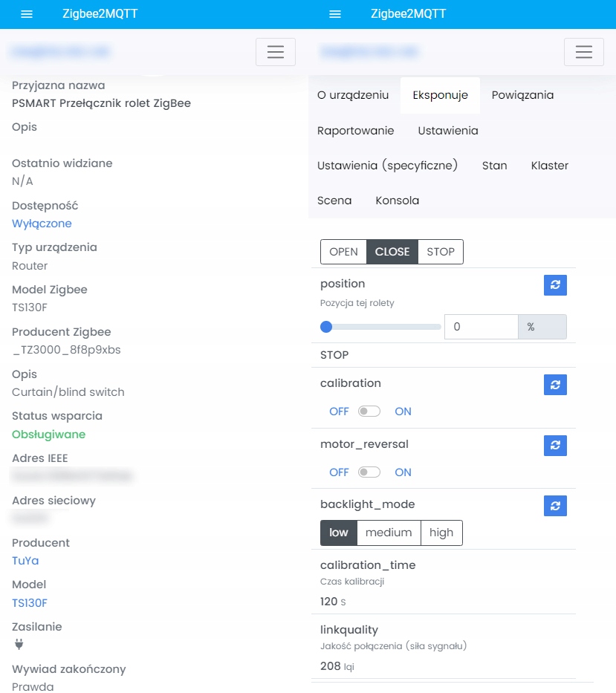
Task: Expand the right panel navbar toggler
Action: point(584,52)
